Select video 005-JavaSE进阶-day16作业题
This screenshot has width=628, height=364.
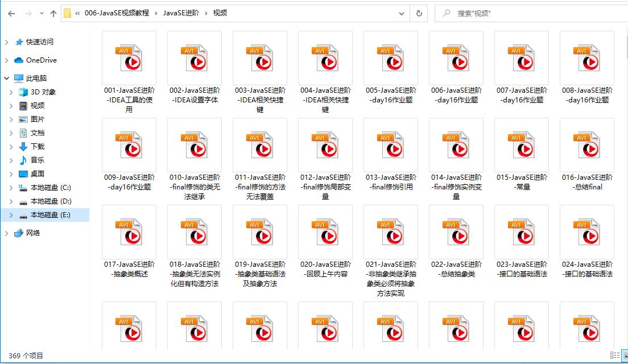tap(391, 68)
